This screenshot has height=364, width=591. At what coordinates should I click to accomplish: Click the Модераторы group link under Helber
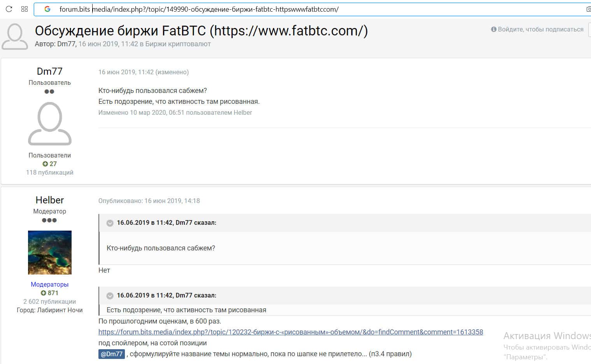[50, 284]
